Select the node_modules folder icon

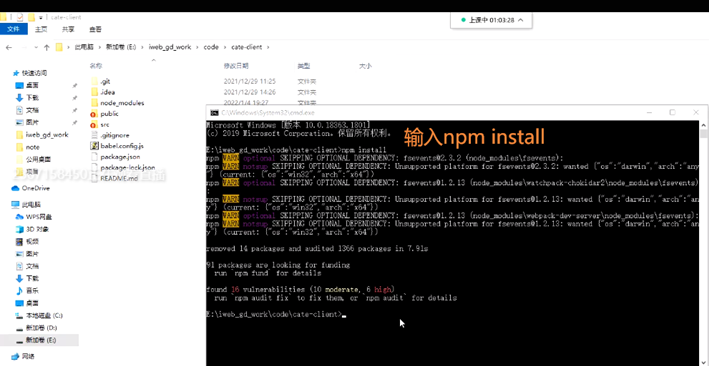click(x=94, y=103)
